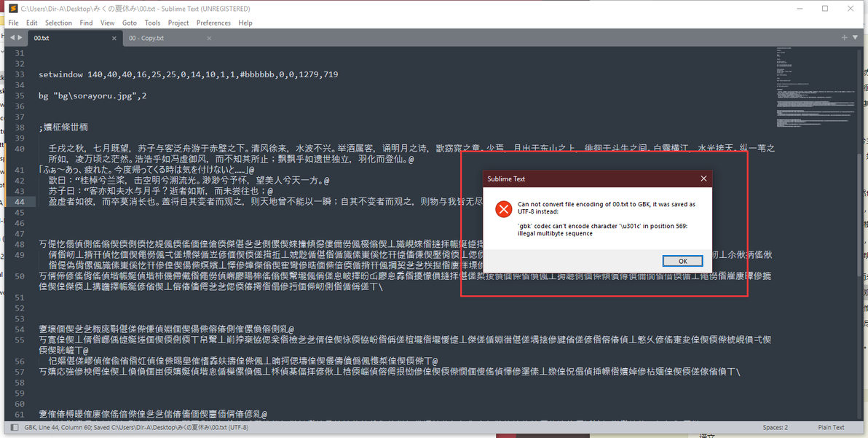Close the Sublime Text error dialog

703,179
